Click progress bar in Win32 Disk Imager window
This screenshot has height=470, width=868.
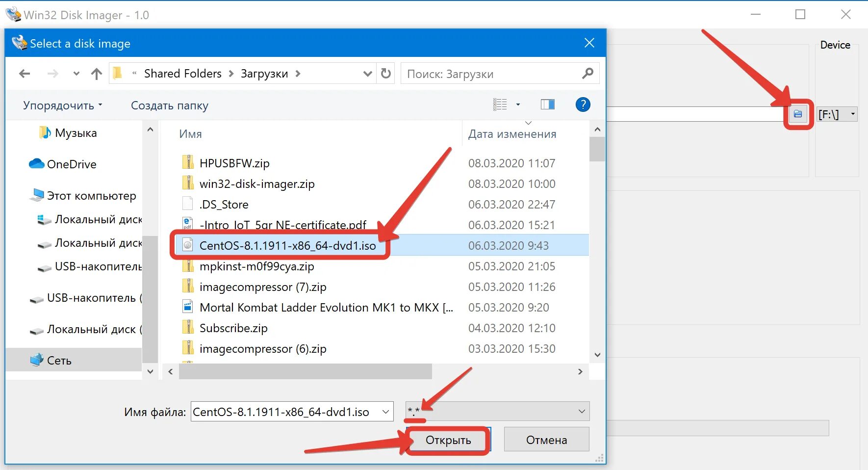(x=718, y=428)
